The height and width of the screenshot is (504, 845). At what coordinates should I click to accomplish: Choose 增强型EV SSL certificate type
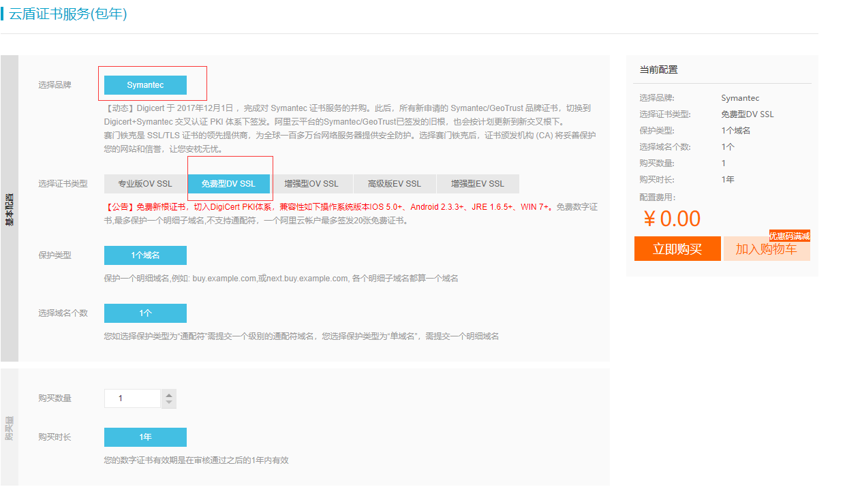(x=478, y=184)
